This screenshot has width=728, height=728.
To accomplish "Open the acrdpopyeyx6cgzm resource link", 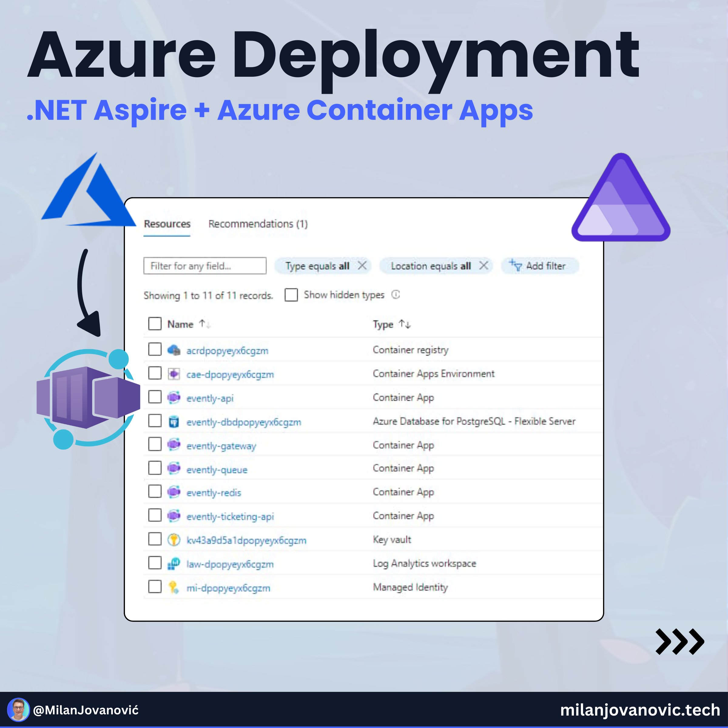I will pyautogui.click(x=227, y=351).
